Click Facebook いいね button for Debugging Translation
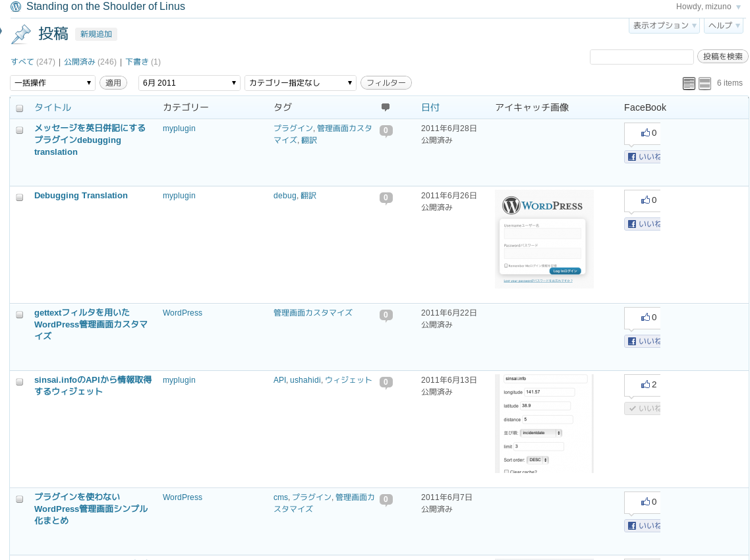This screenshot has height=560, width=750. click(x=643, y=224)
